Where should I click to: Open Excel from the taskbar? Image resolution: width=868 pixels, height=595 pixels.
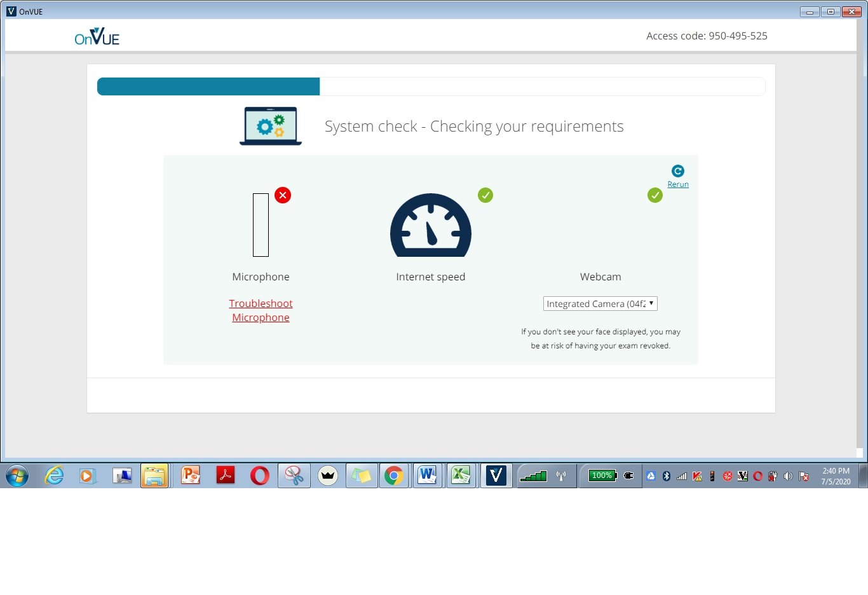(x=461, y=475)
